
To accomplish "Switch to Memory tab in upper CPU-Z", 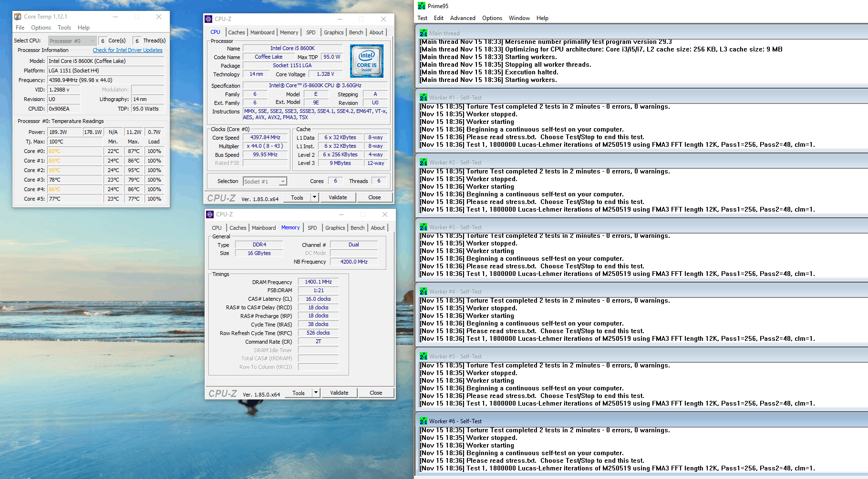I will (x=289, y=32).
